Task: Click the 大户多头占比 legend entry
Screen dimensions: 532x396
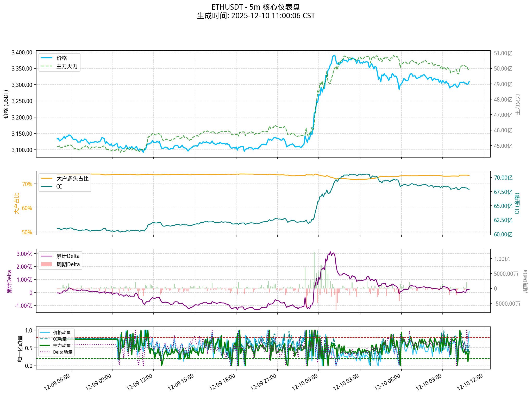Action: pos(72,179)
